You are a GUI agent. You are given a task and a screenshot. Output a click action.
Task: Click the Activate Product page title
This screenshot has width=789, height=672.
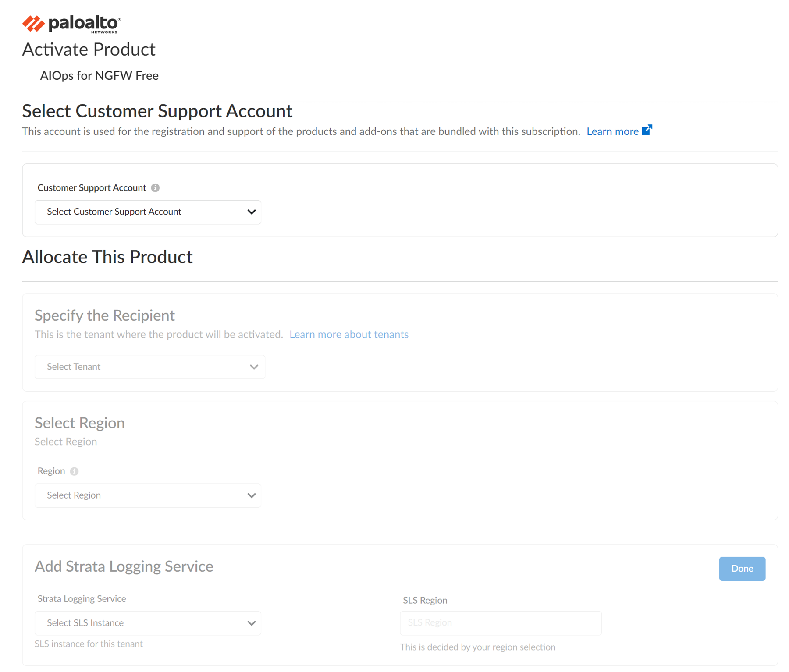coord(89,50)
